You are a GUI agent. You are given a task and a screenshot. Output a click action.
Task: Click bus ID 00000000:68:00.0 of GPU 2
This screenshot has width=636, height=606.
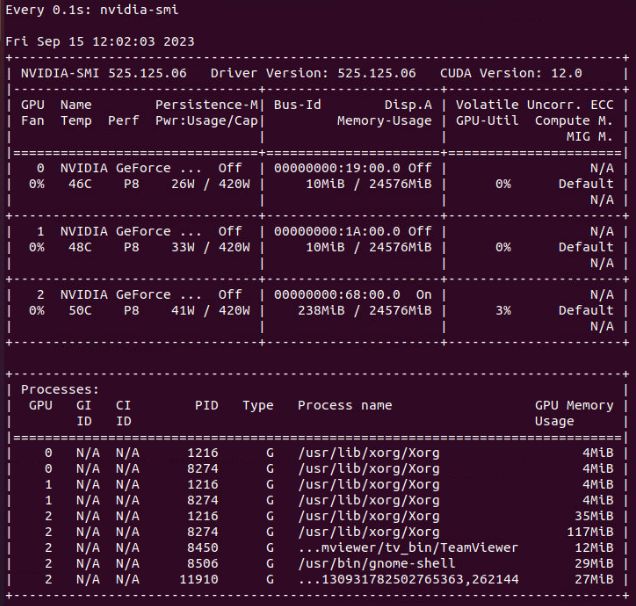click(337, 294)
